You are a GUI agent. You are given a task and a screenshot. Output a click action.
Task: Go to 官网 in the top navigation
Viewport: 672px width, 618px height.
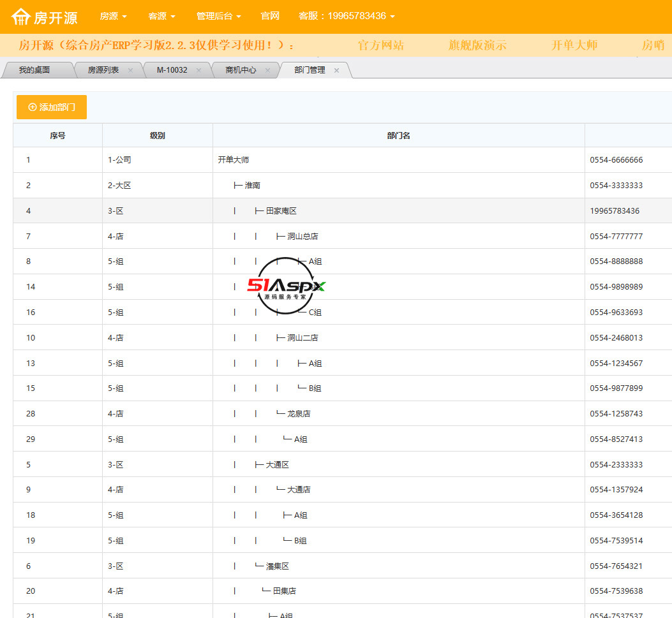[x=270, y=16]
